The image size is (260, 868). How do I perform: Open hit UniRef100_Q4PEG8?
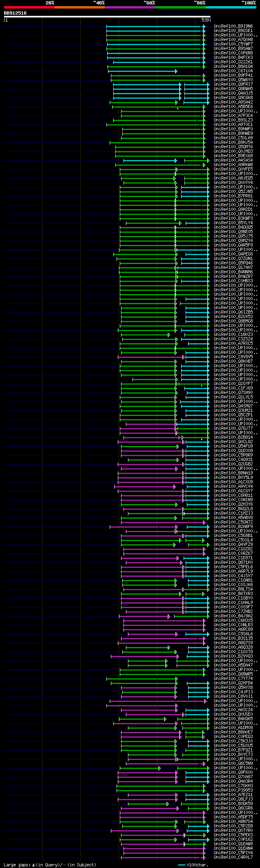(x=233, y=254)
